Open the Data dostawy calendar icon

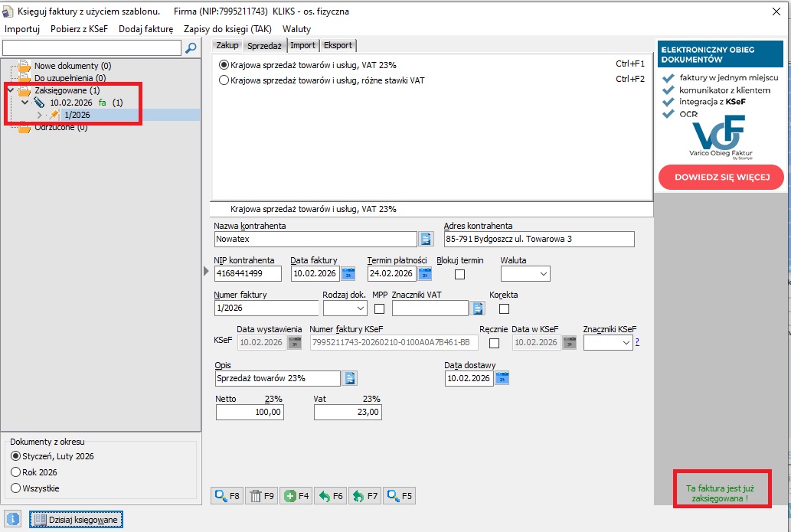point(502,378)
